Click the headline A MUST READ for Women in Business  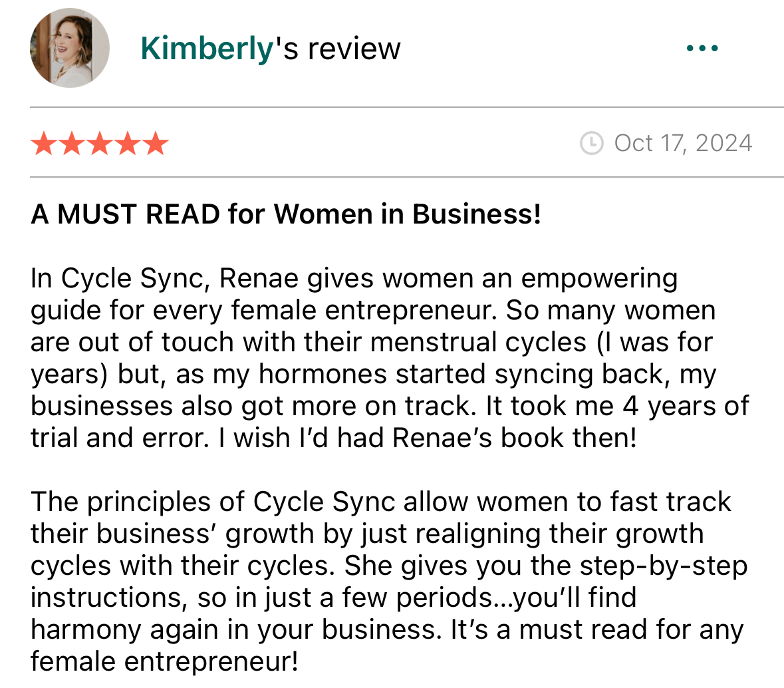[x=285, y=214]
